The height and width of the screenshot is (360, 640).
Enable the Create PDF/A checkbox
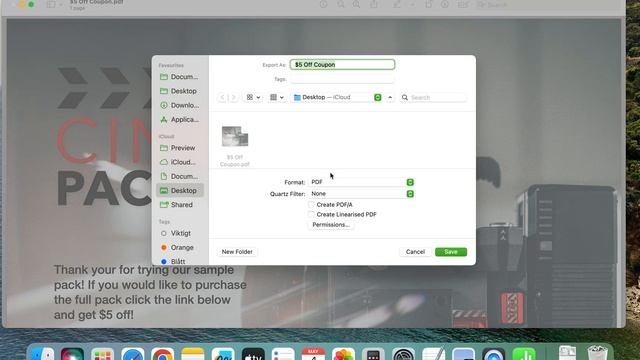tap(311, 204)
